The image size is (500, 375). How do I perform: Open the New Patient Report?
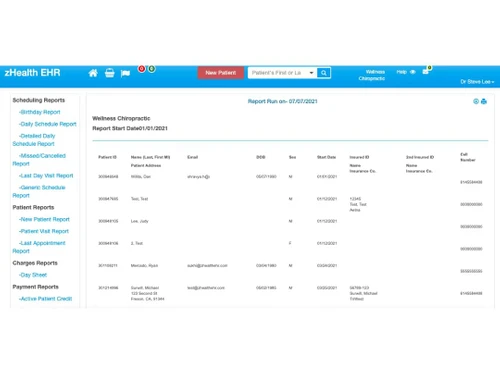click(x=44, y=219)
